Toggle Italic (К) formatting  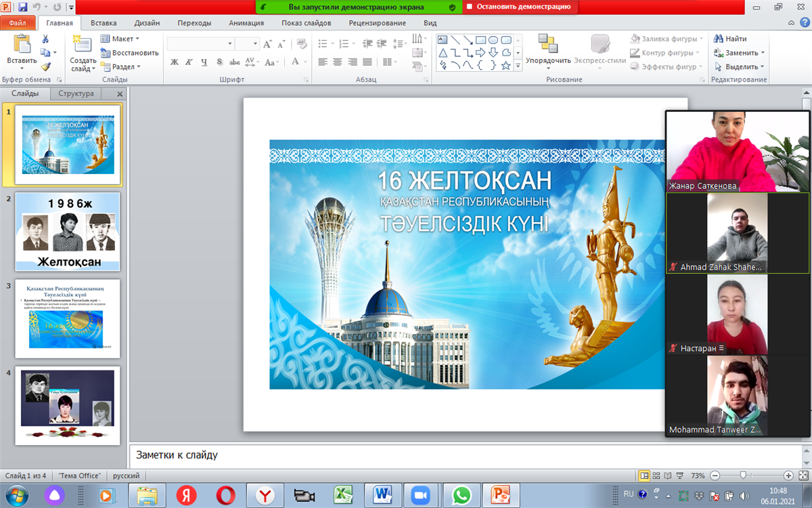coord(189,62)
